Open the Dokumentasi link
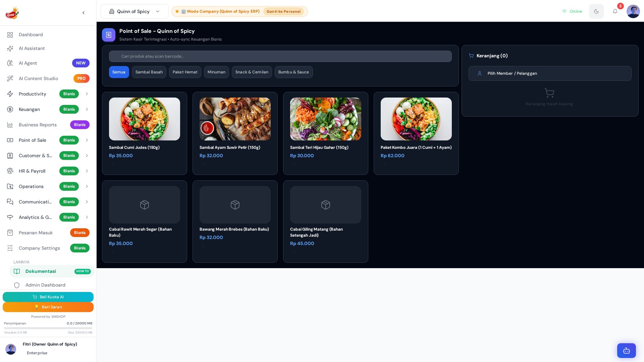Image resolution: width=644 pixels, height=362 pixels. (x=52, y=271)
